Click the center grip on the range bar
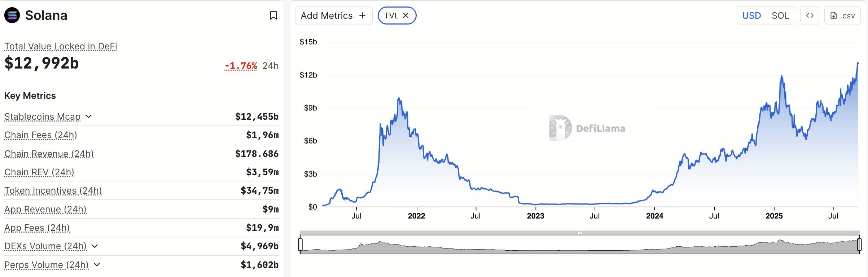The image size is (868, 277). (x=579, y=233)
